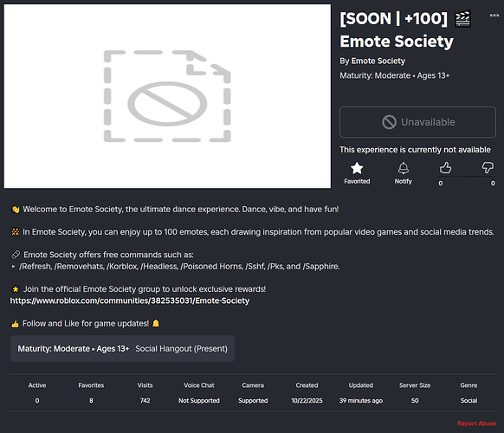
Task: Click the vote ratio bar
Action: [467, 176]
